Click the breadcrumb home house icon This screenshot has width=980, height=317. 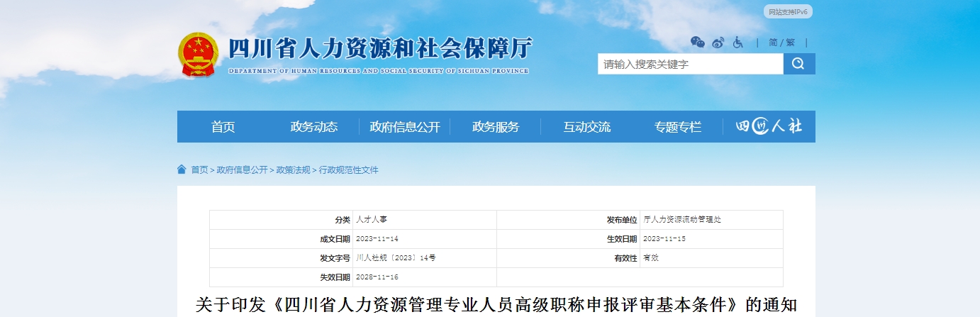[182, 169]
